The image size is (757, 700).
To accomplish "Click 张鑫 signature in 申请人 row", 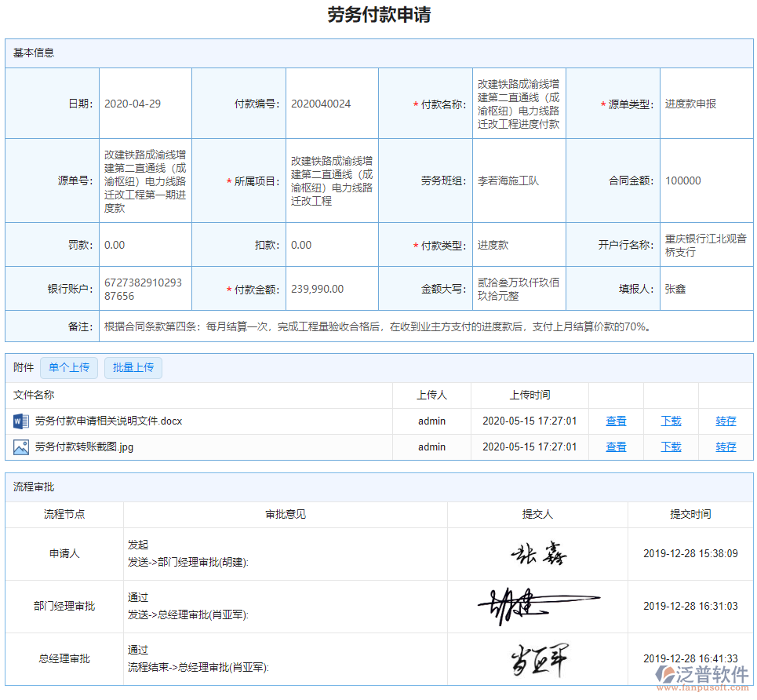I will (541, 553).
